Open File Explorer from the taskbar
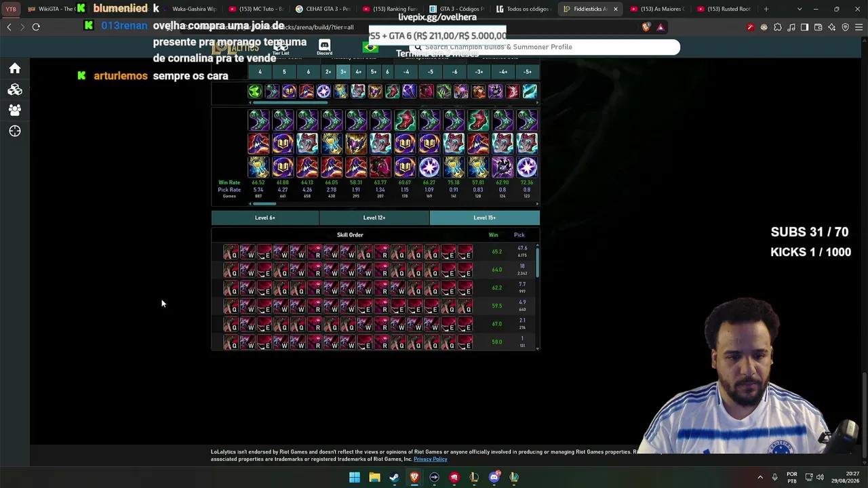The height and width of the screenshot is (488, 868). point(374,477)
